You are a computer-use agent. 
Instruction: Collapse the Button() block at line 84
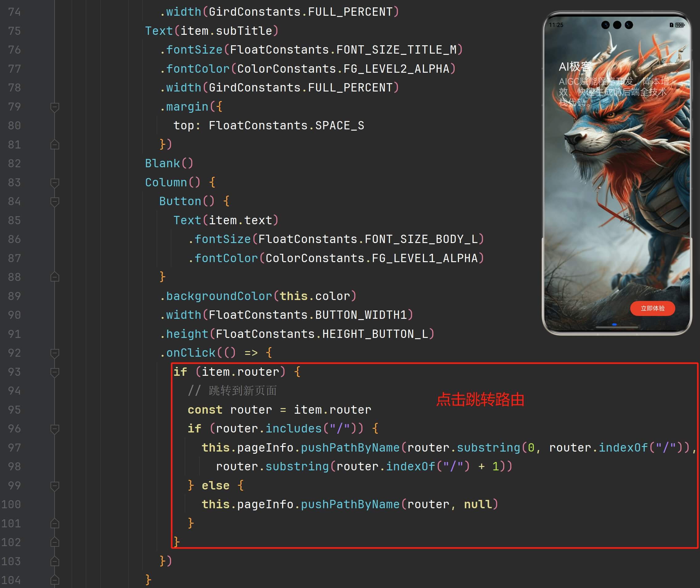[x=55, y=202]
